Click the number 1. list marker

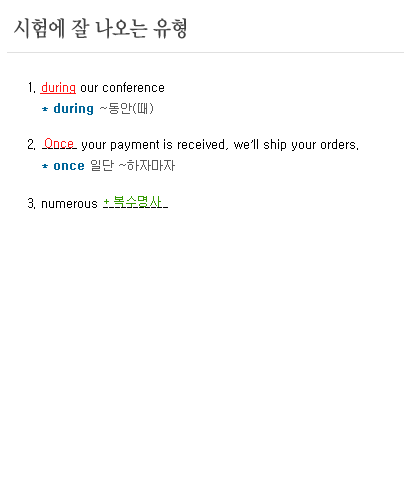32,88
